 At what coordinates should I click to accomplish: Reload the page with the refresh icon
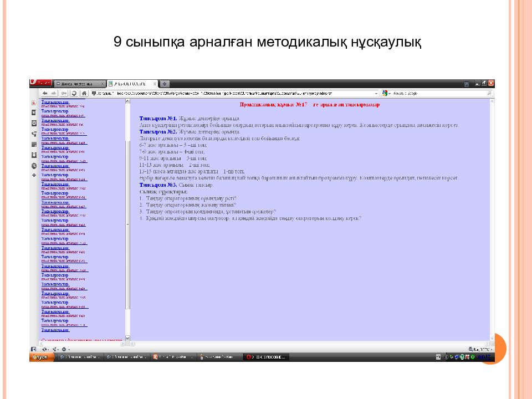74,93
